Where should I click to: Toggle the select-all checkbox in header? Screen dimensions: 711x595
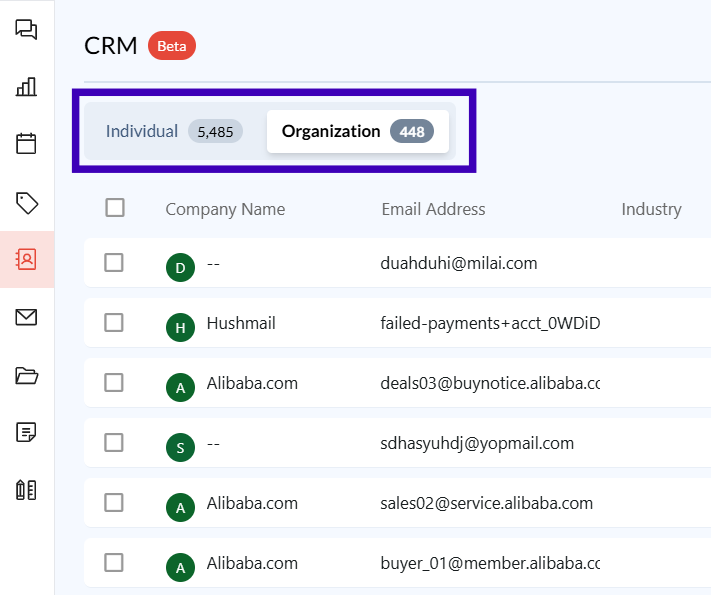coord(115,208)
